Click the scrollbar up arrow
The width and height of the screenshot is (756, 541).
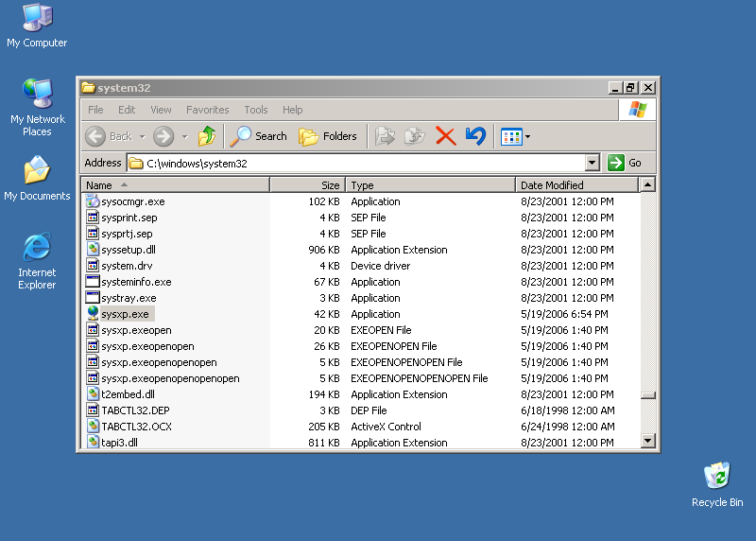click(648, 184)
